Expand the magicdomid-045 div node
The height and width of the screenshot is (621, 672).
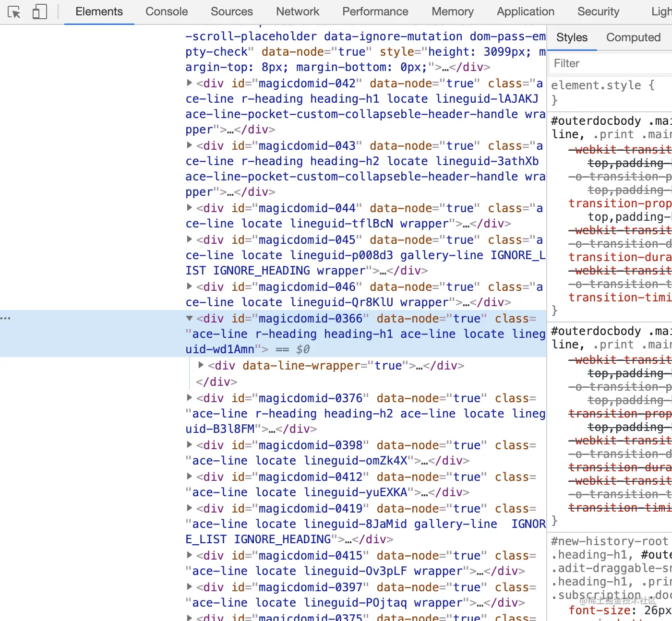(x=190, y=239)
